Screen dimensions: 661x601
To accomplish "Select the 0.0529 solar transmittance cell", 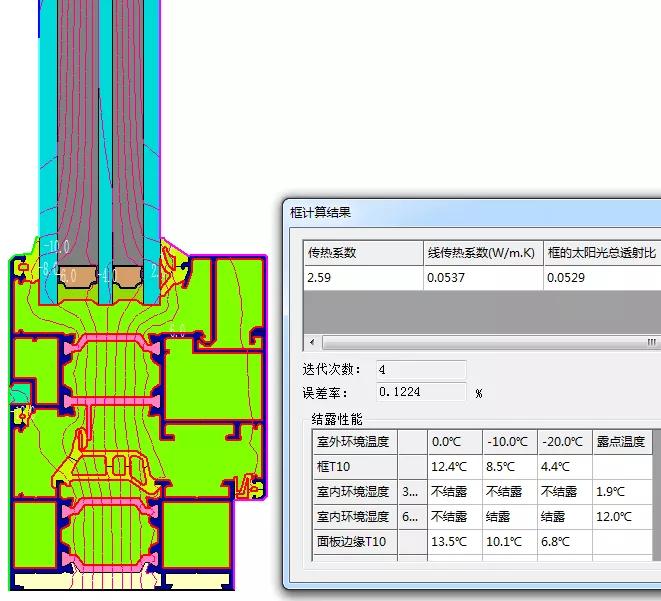I will point(601,278).
